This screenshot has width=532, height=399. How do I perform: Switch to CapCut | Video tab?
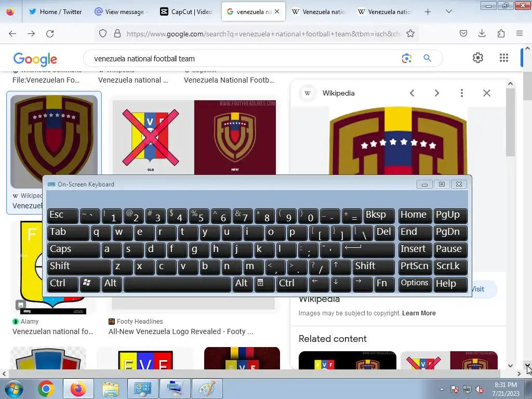(x=187, y=11)
